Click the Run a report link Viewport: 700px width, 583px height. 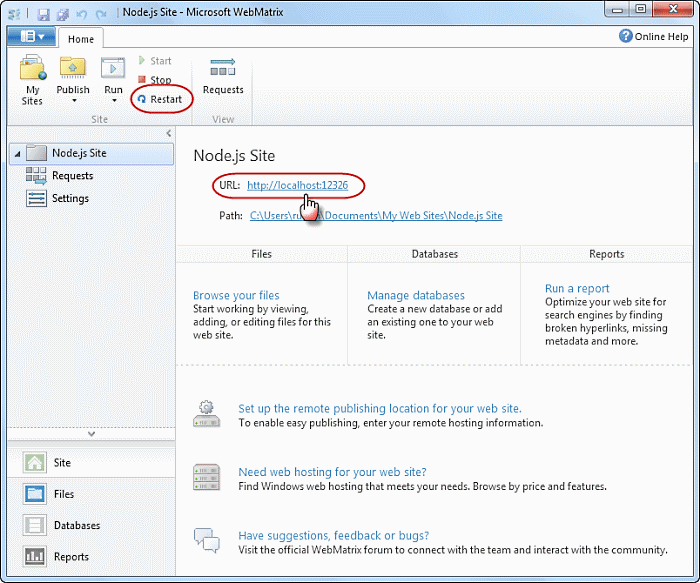tap(577, 288)
